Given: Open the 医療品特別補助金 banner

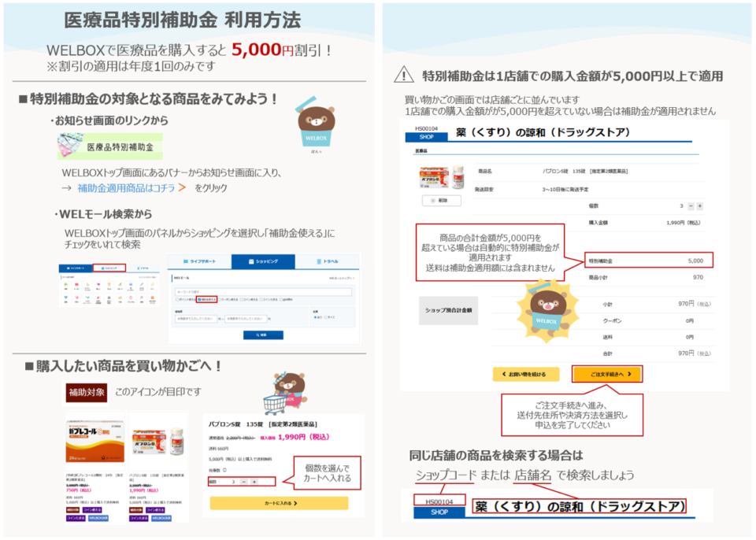Looking at the screenshot, I should (x=110, y=146).
